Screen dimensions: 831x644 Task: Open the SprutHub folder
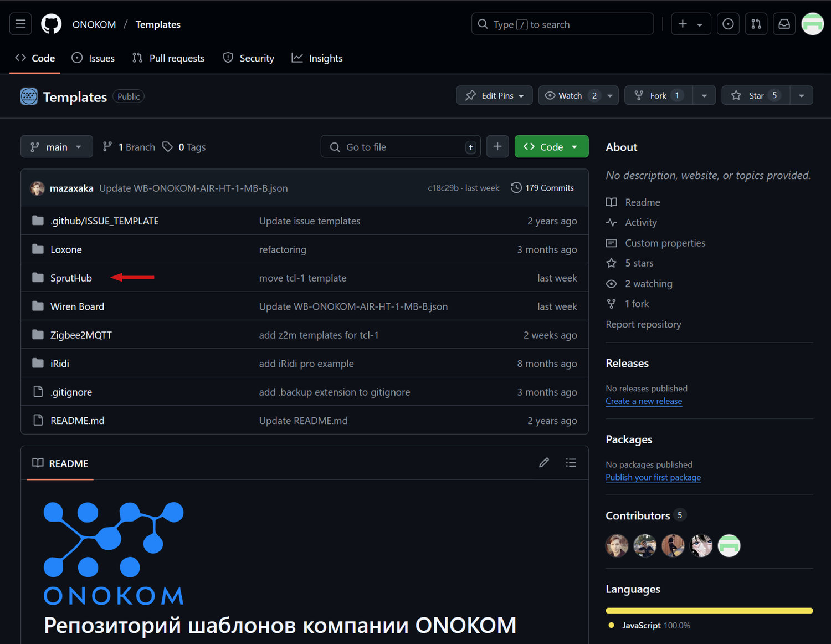click(x=71, y=278)
